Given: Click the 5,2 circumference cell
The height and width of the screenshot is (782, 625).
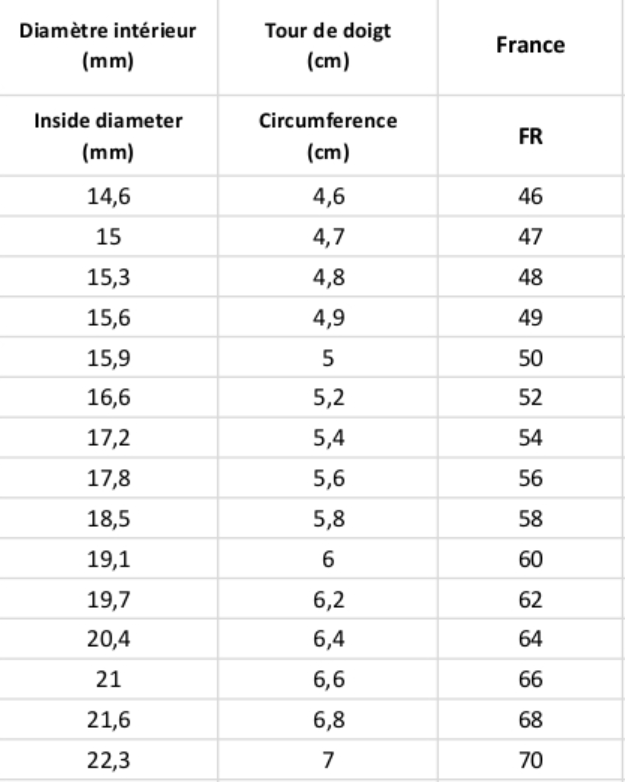Looking at the screenshot, I should coord(329,399).
